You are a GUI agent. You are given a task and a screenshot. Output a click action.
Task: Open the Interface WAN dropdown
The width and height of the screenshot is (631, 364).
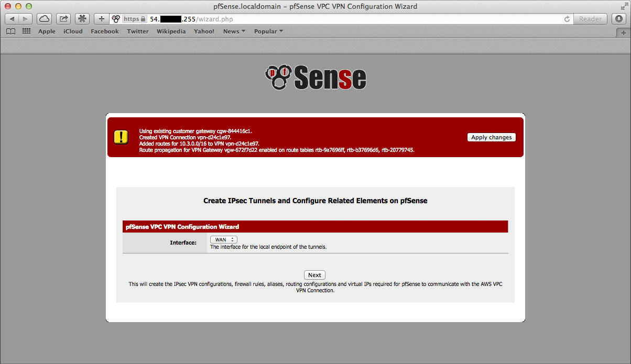pos(224,239)
